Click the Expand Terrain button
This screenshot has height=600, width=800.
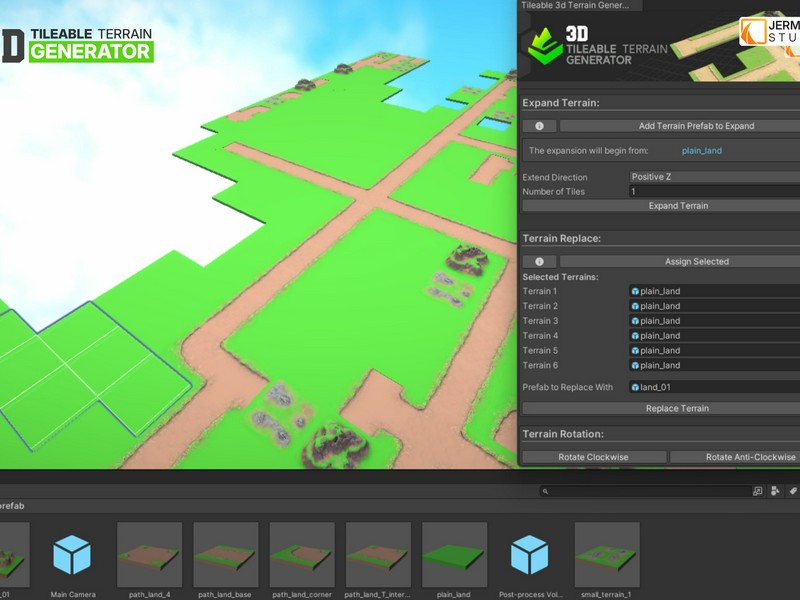(661, 206)
